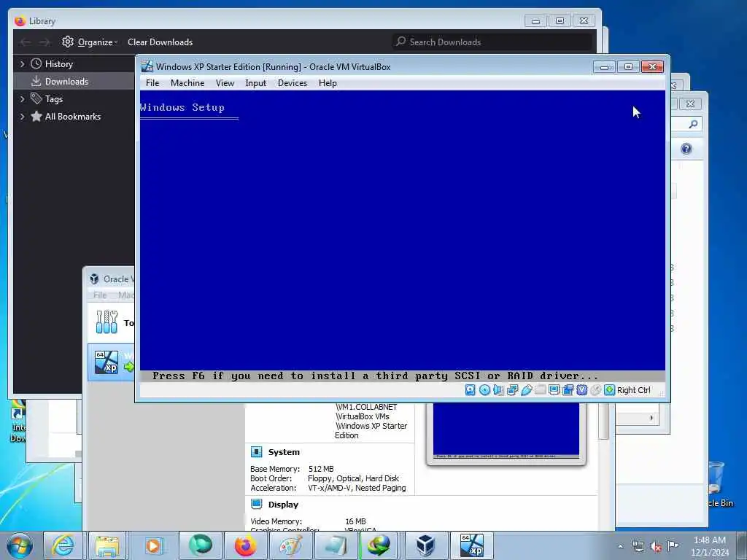747x560 pixels.
Task: Click the Tools icon in VirtualBox Manager
Action: [107, 322]
